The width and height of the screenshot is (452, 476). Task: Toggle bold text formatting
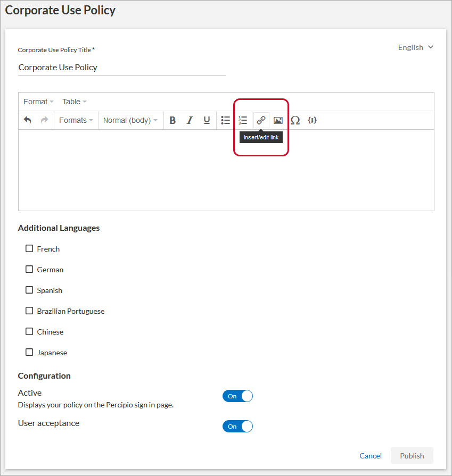[172, 120]
